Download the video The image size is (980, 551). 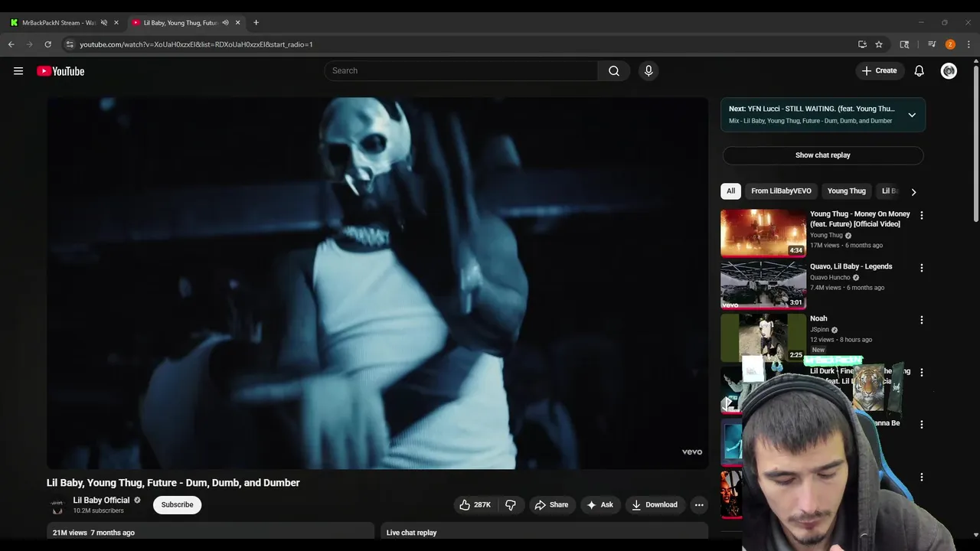pos(655,504)
